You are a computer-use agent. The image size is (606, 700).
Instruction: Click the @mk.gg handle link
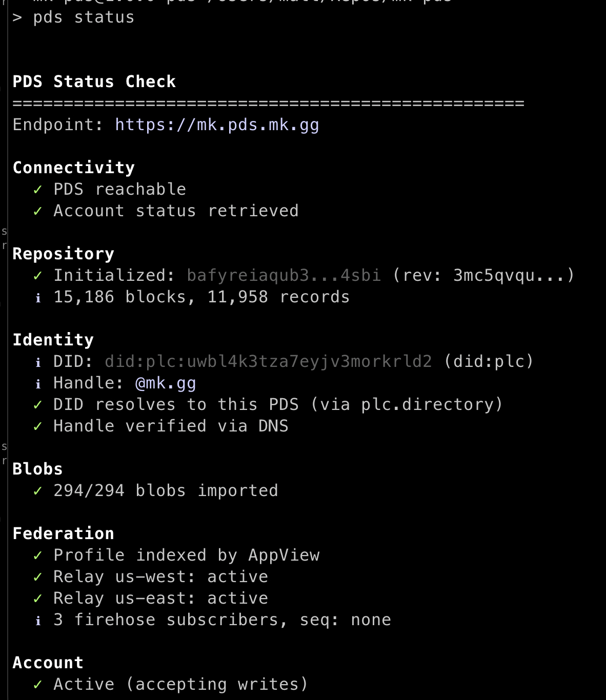point(166,383)
